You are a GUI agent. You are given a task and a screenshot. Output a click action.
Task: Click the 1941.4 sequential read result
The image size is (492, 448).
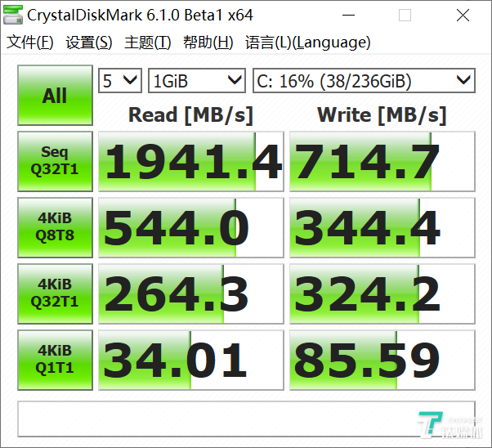click(190, 161)
